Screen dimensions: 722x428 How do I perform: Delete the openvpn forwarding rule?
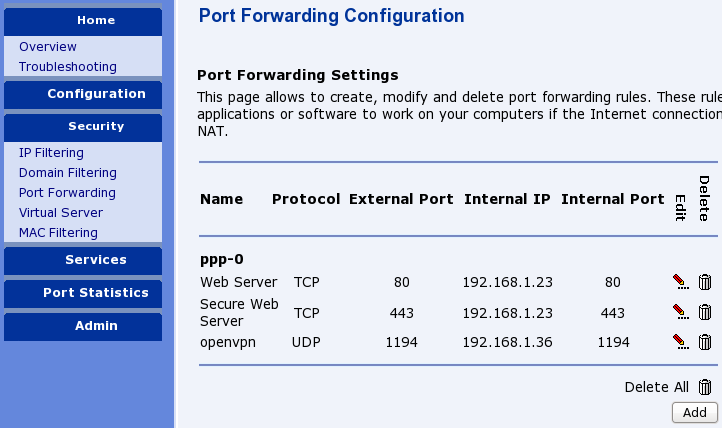click(x=704, y=342)
